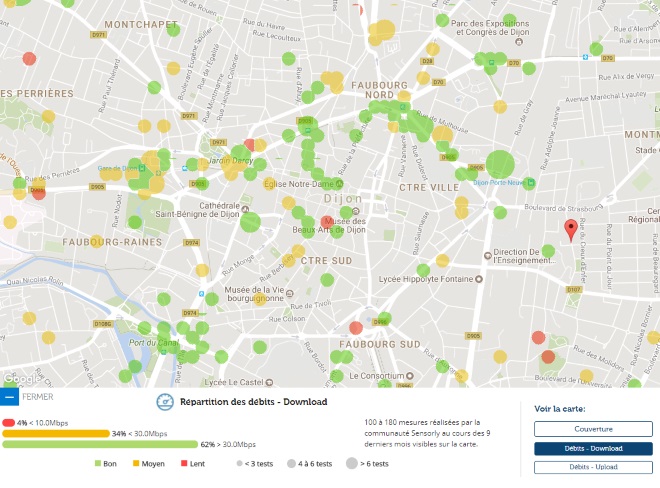Click the Jardin Darcy label
The width and height of the screenshot is (660, 488).
[231, 160]
